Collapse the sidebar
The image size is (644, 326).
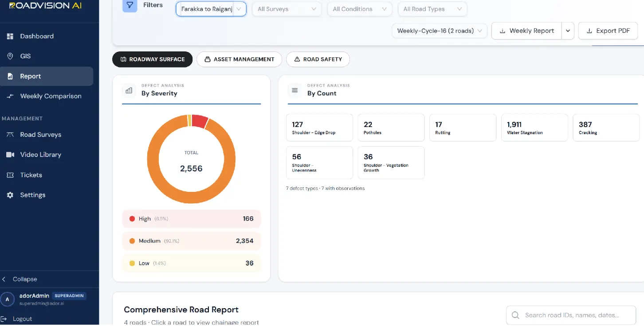point(20,279)
